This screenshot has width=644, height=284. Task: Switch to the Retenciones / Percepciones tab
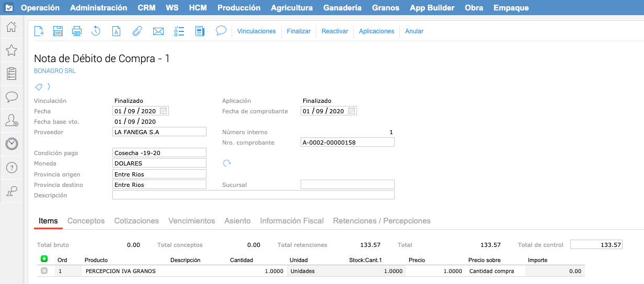point(382,221)
